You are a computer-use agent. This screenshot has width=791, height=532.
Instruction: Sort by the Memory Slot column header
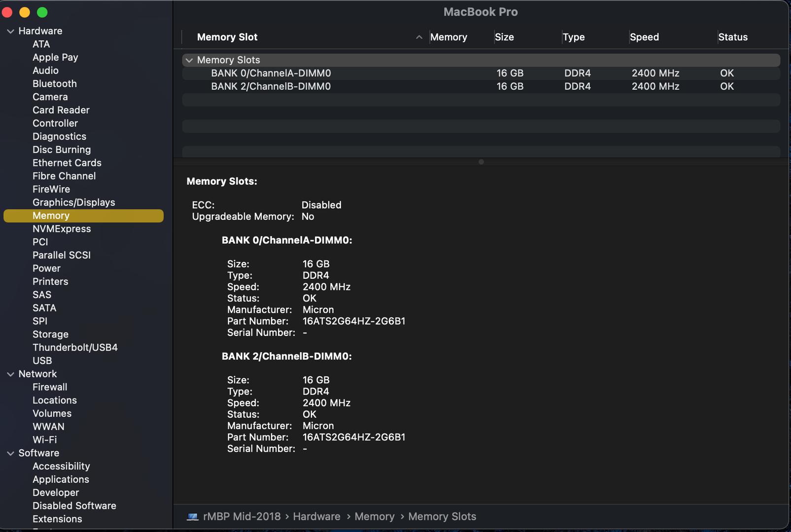[x=227, y=37]
